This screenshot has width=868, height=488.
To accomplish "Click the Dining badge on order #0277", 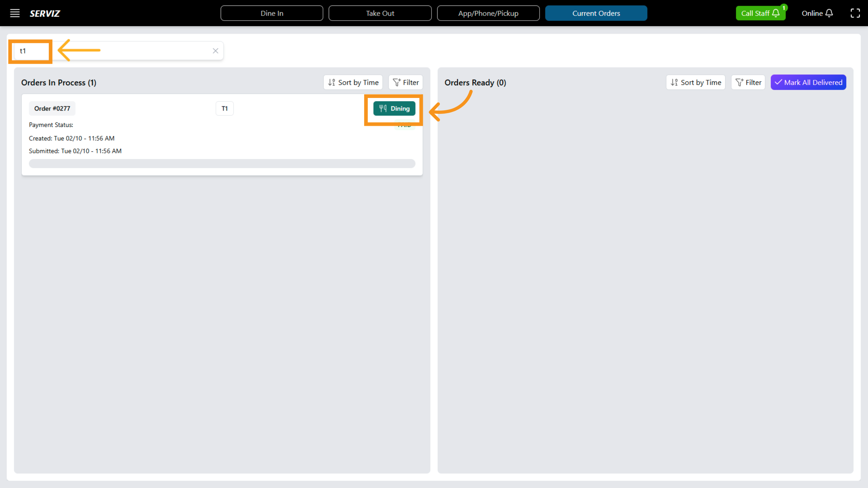I will (394, 108).
